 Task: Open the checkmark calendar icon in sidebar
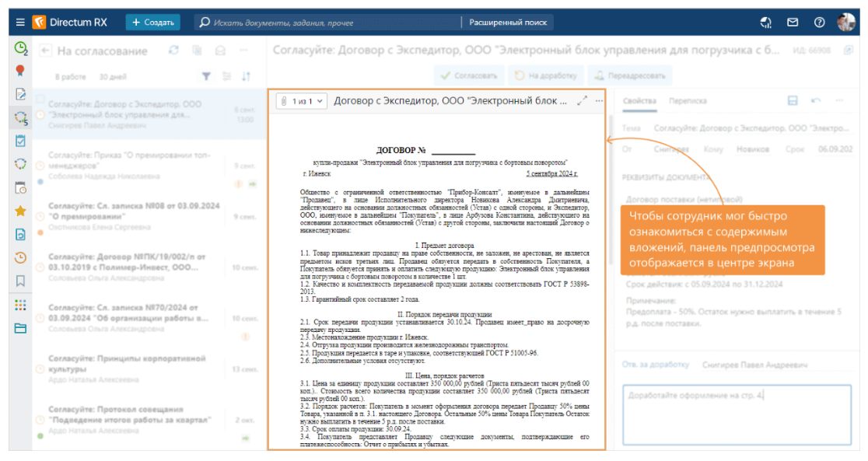click(x=20, y=141)
